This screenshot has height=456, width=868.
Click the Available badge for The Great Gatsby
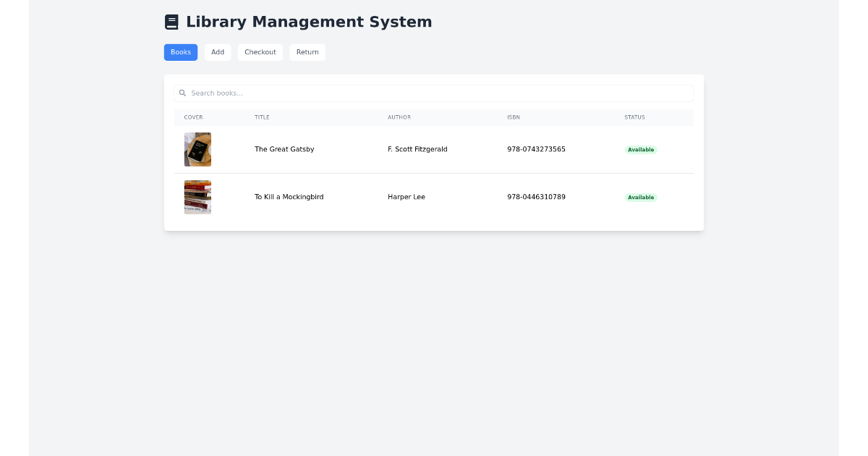coord(641,149)
